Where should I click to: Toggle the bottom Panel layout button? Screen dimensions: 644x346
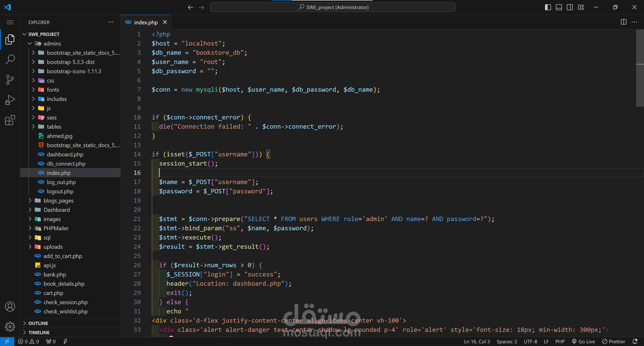[x=559, y=7]
